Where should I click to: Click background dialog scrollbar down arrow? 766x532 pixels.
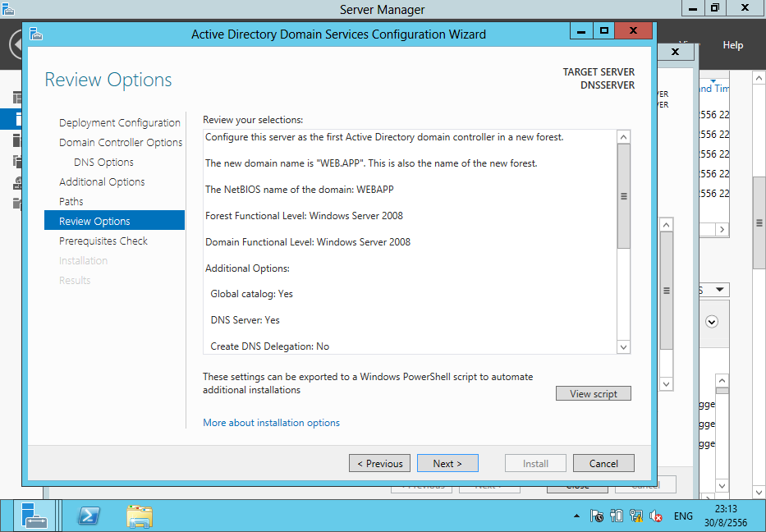tap(667, 384)
